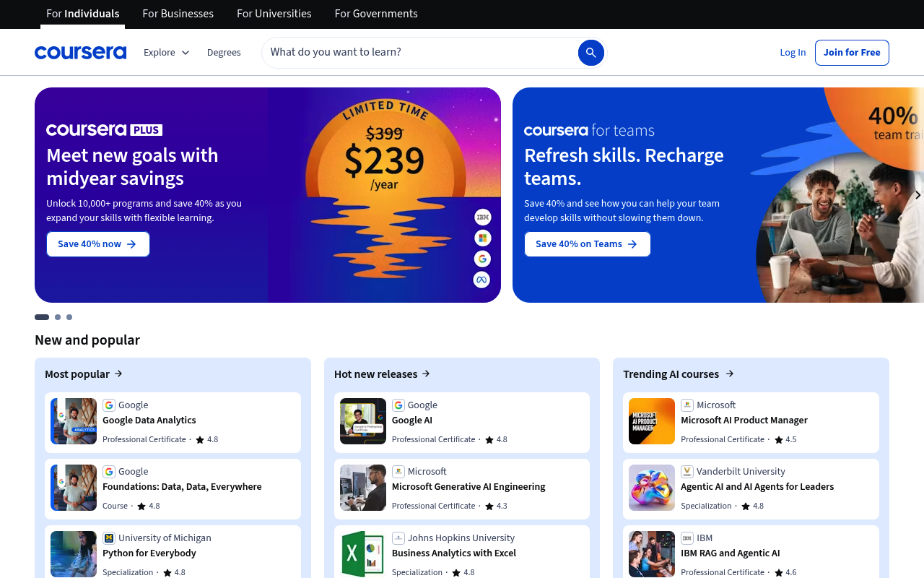Switch to For Individuals tab
This screenshot has height=578, width=924.
(x=83, y=14)
